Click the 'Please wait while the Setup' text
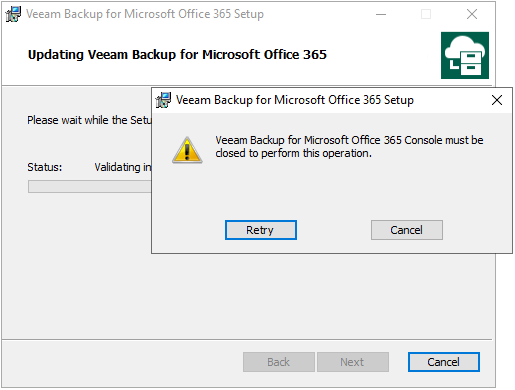This screenshot has width=515, height=390. (89, 120)
